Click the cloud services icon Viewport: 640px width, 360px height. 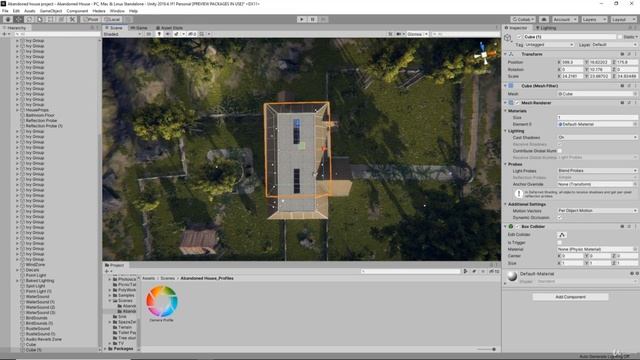point(544,19)
